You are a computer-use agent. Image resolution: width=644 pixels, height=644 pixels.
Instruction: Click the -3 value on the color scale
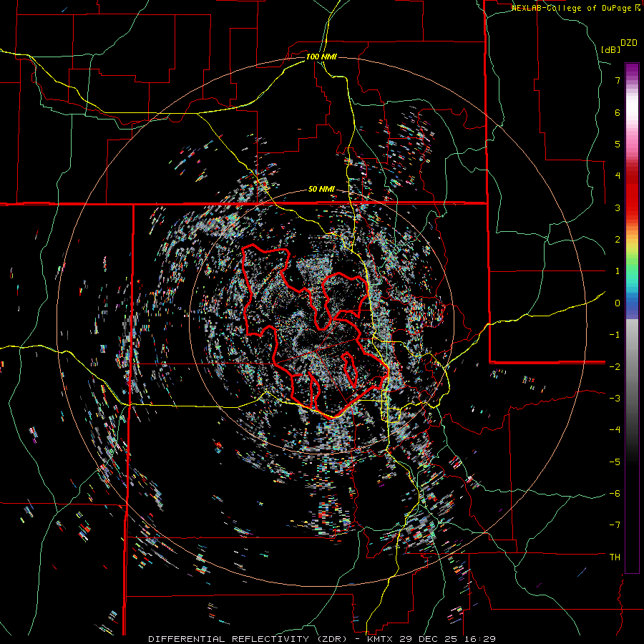[x=615, y=399]
